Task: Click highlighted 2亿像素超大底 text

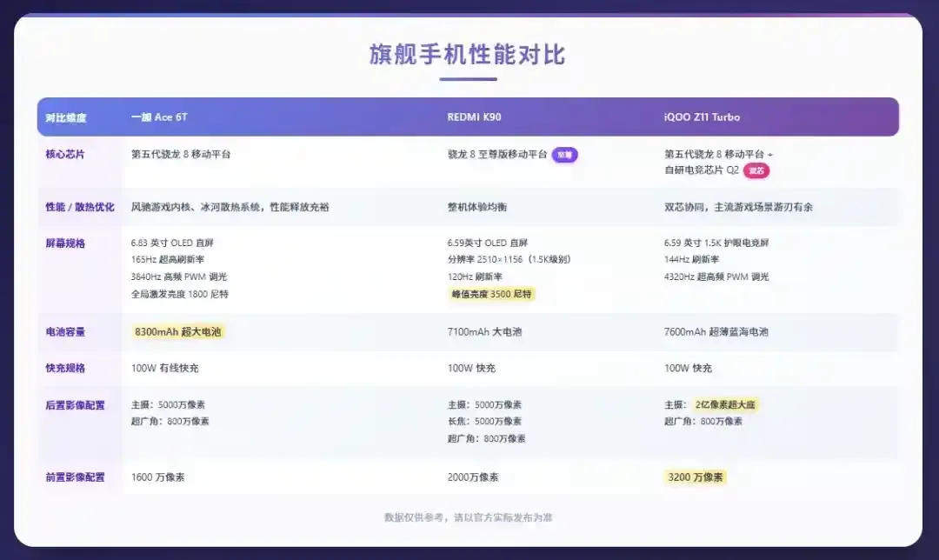Action: [x=725, y=405]
